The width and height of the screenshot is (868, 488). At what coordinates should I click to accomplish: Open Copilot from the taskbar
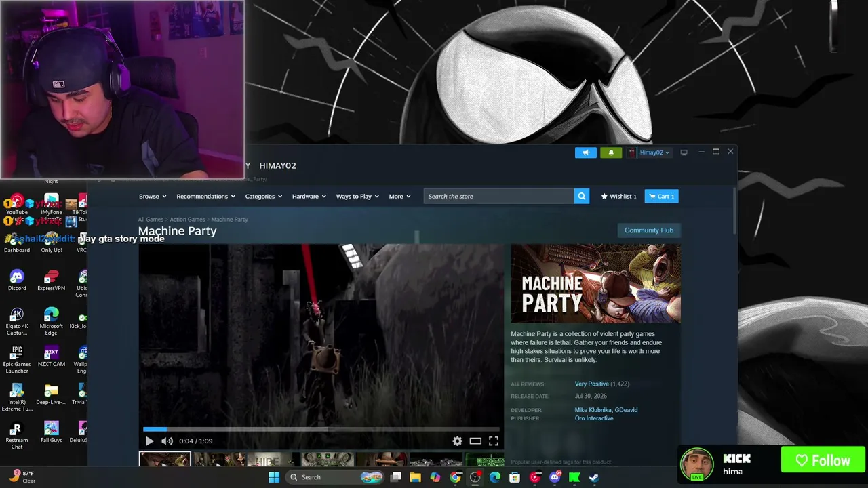click(x=435, y=477)
